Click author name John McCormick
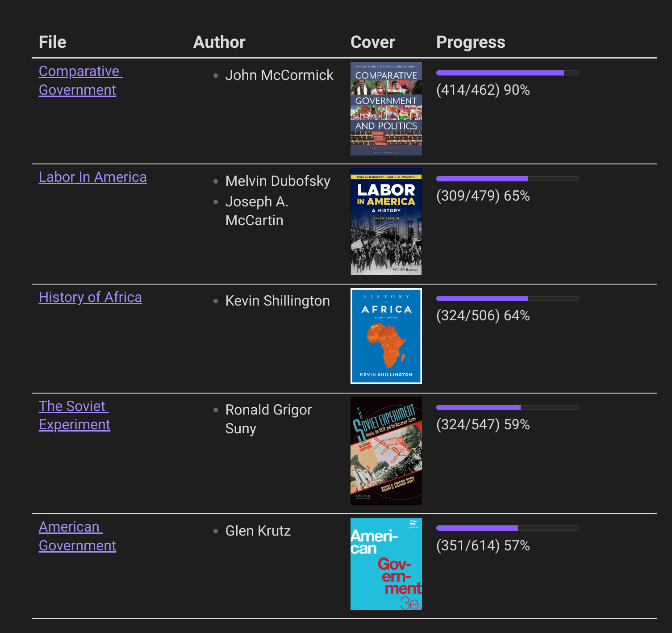 point(279,75)
